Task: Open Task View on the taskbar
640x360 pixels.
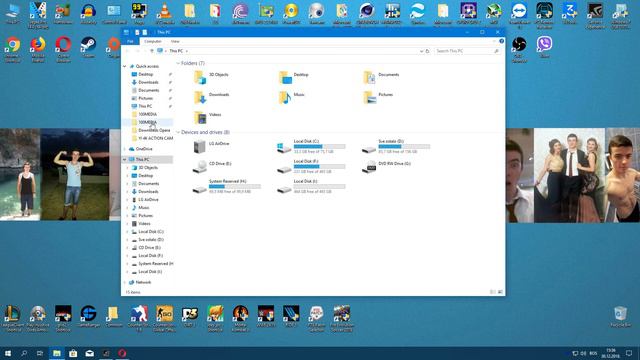Action: click(x=40, y=353)
